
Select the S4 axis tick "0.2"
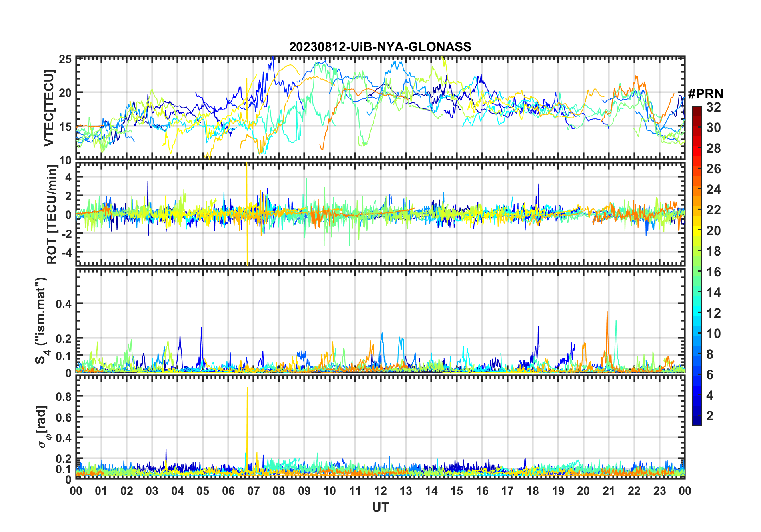pos(64,338)
